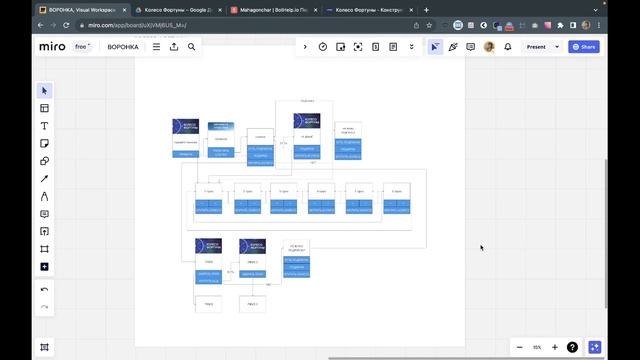Open the frames panel at bottom left
Viewport: 640px width, 360px height.
click(44, 347)
